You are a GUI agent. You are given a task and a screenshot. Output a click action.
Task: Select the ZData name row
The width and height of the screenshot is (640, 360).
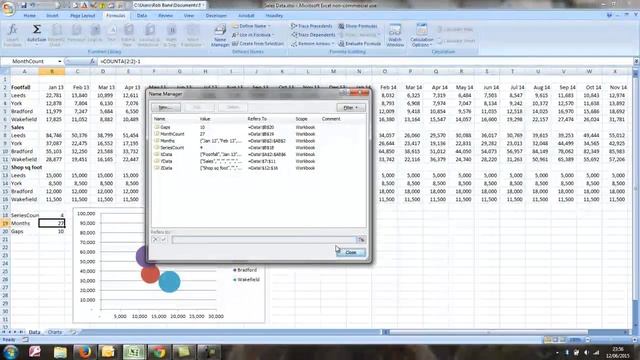click(259, 168)
